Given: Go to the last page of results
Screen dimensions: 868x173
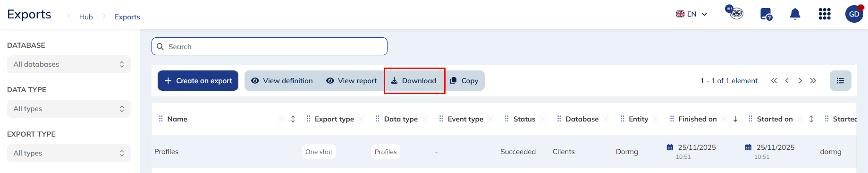Looking at the screenshot, I should point(813,81).
